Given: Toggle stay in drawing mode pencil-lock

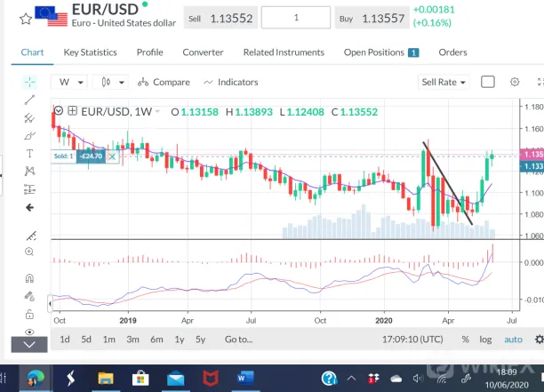Looking at the screenshot, I should pos(29,296).
